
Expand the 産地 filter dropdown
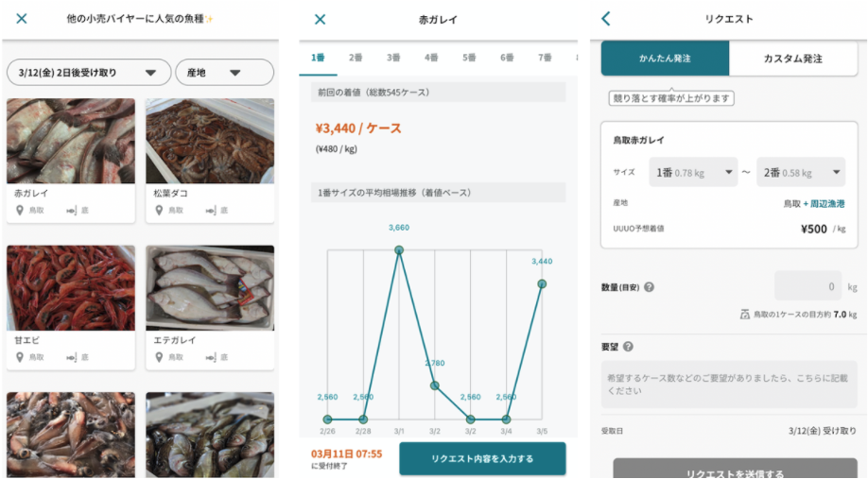224,73
